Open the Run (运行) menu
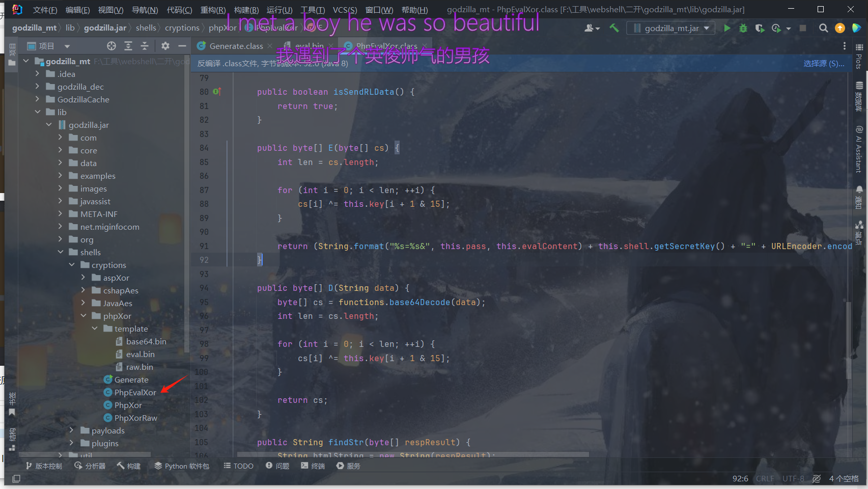 point(279,10)
